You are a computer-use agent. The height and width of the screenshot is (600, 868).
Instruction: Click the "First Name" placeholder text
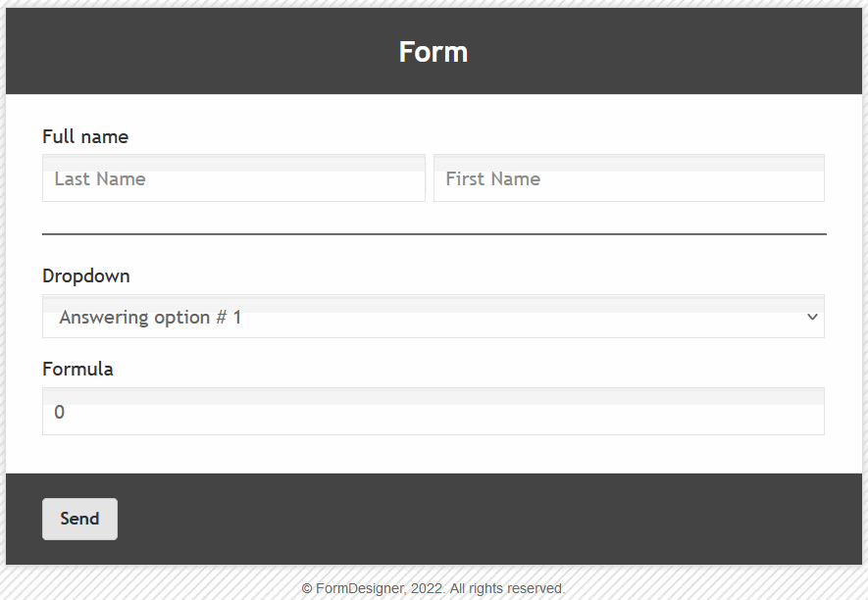point(492,179)
